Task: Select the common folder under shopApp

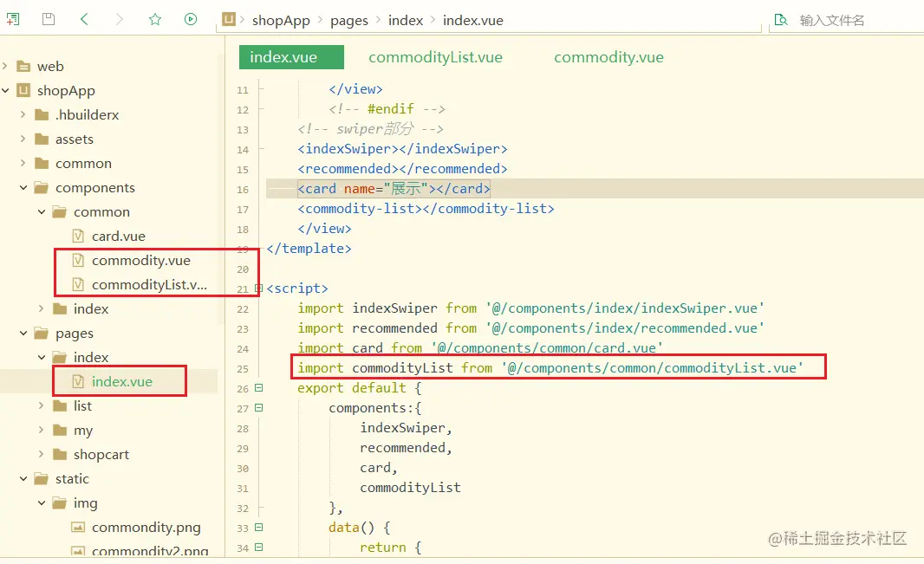Action: 83,163
